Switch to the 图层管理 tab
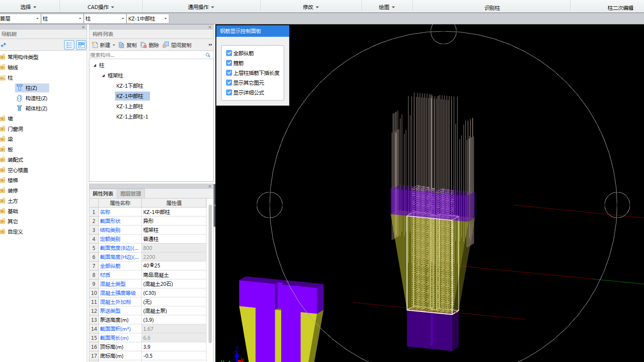This screenshot has height=362, width=644. pyautogui.click(x=131, y=194)
